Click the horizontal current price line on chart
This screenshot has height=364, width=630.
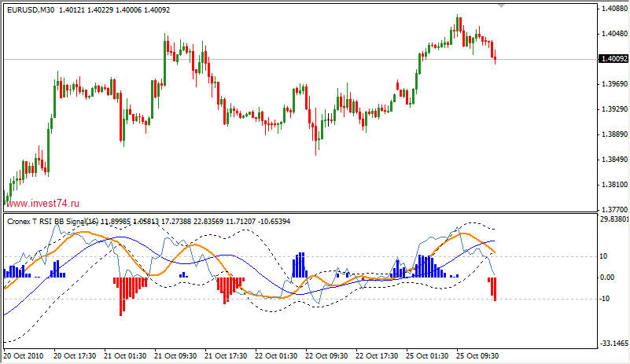[315, 59]
